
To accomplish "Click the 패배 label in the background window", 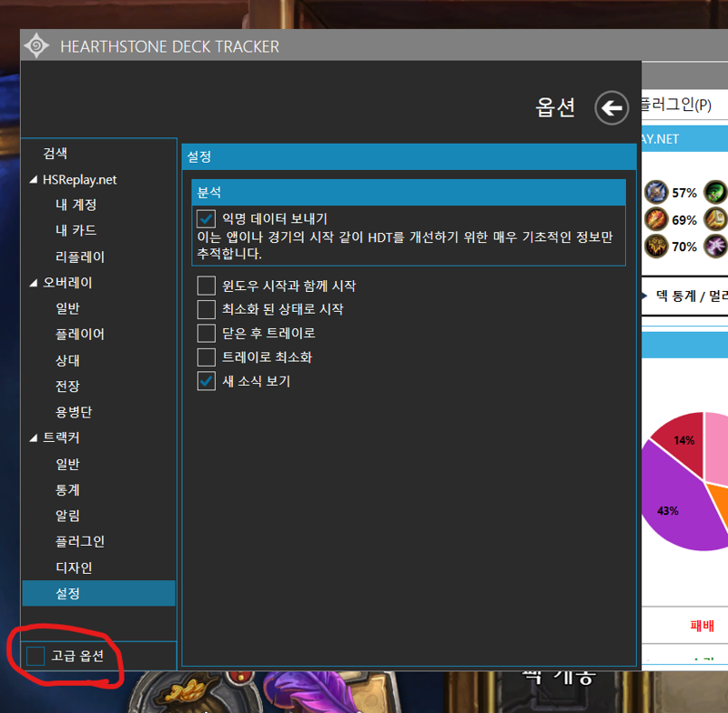I will (x=702, y=626).
